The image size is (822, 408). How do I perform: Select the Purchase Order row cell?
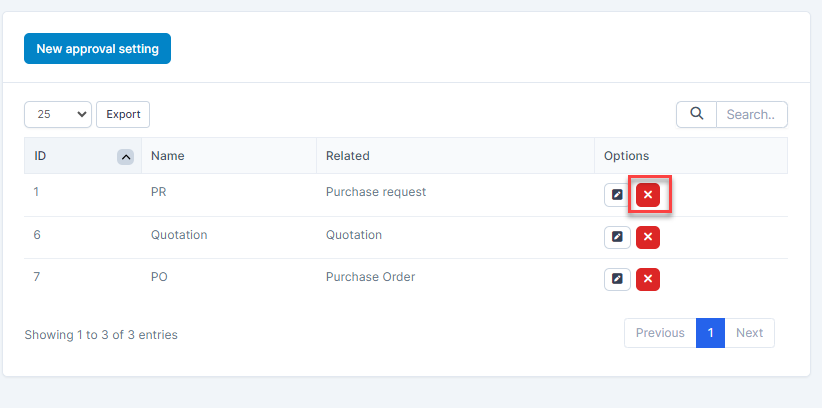click(370, 277)
